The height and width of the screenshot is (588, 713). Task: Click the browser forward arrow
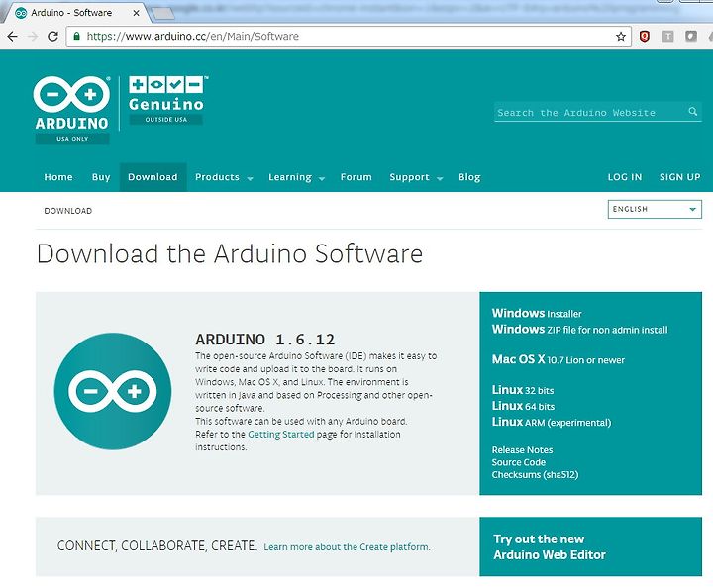33,37
